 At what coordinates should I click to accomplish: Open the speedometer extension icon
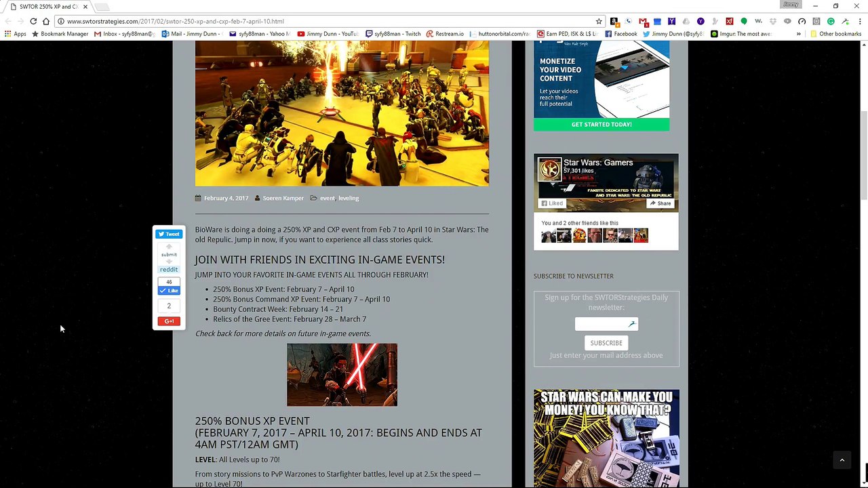pyautogui.click(x=802, y=21)
